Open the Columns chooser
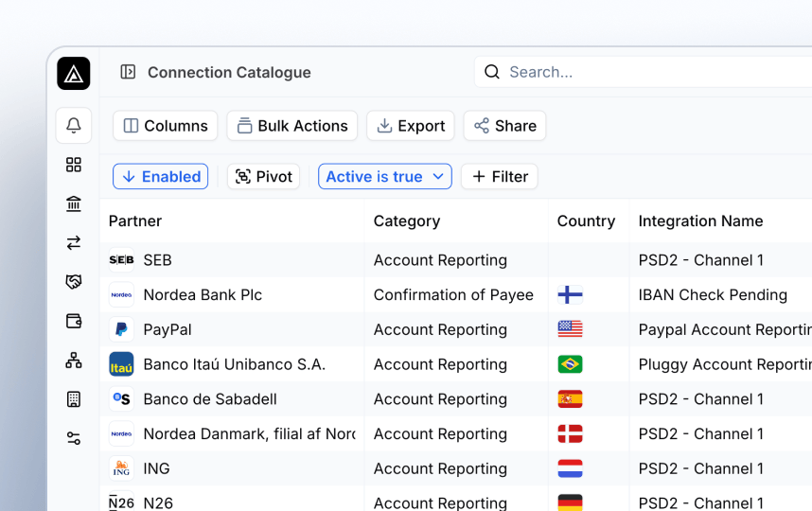The width and height of the screenshot is (812, 511). [166, 126]
